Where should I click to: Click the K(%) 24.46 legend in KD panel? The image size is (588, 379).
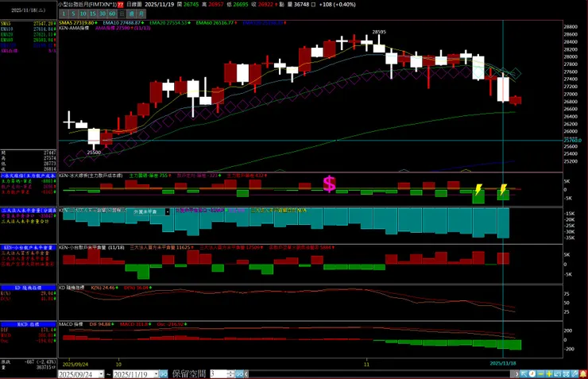(104, 288)
